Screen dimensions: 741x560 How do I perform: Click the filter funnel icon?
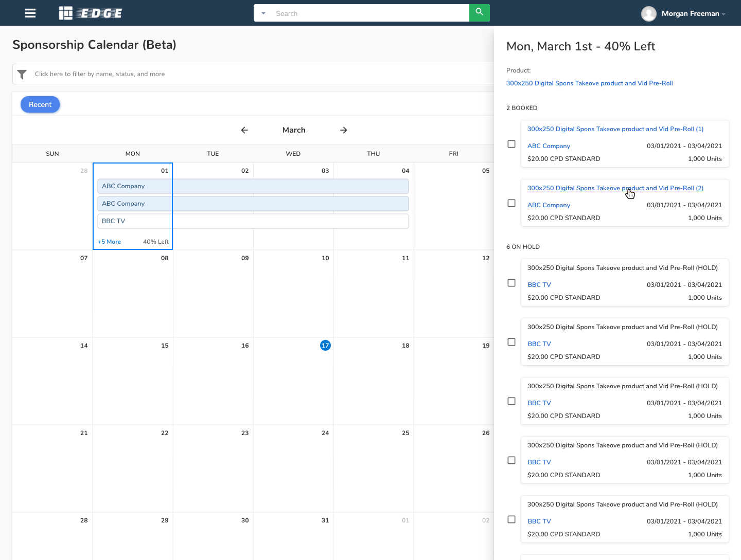22,75
